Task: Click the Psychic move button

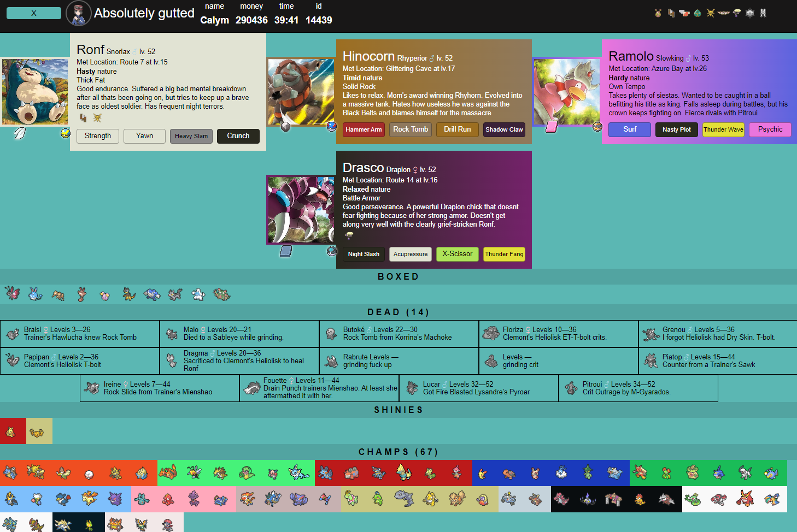Action: [x=770, y=129]
